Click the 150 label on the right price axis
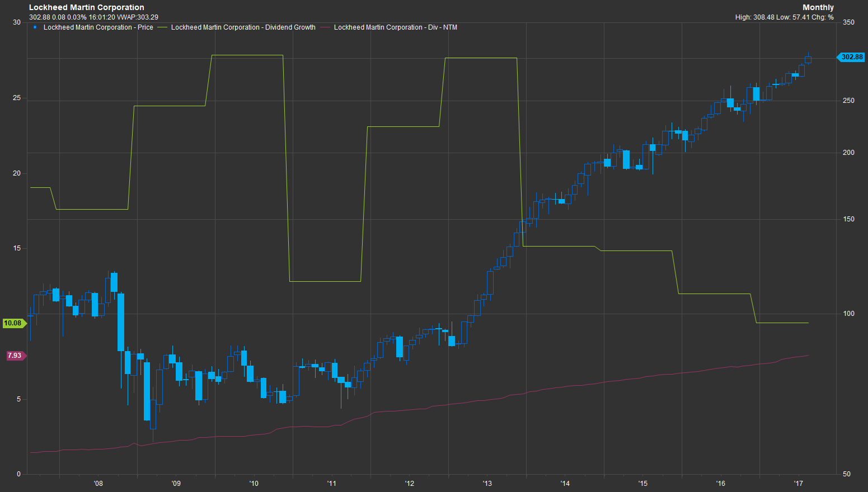The image size is (868, 492). tap(848, 219)
